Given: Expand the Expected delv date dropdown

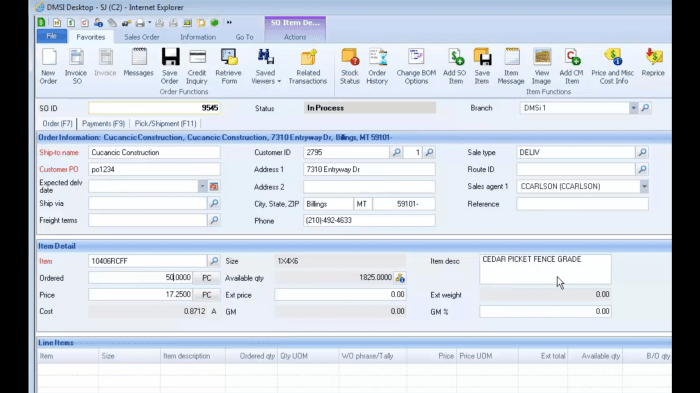Looking at the screenshot, I should [x=202, y=186].
